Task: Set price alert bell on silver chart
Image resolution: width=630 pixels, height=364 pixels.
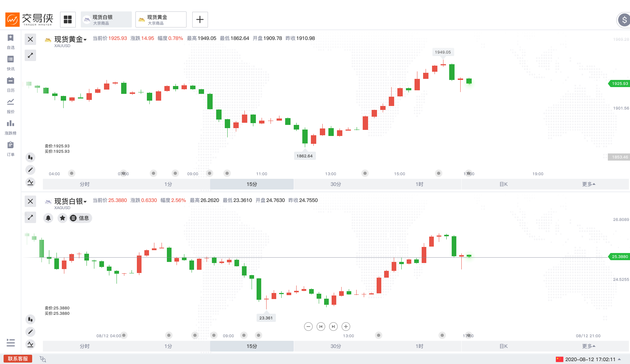Action: (48, 218)
